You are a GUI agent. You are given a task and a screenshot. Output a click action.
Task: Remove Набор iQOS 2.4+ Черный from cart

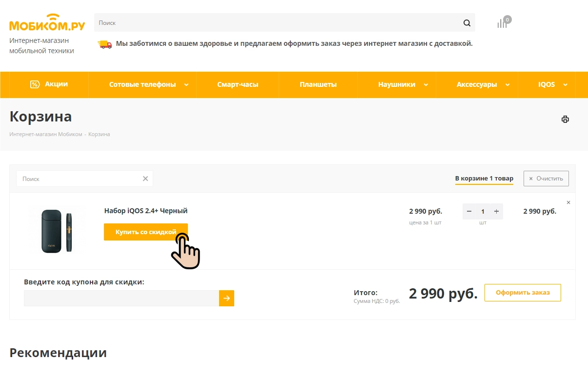click(568, 202)
